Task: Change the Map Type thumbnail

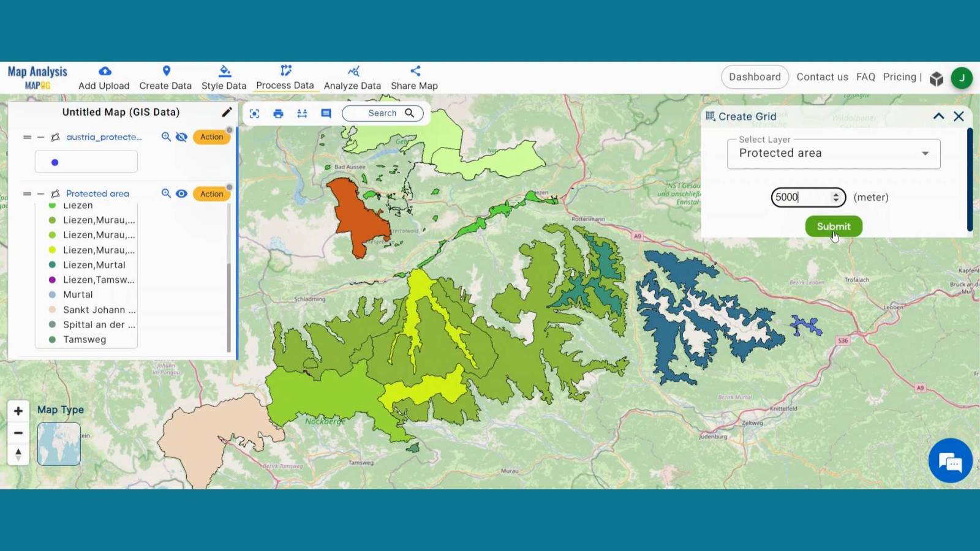Action: click(59, 444)
